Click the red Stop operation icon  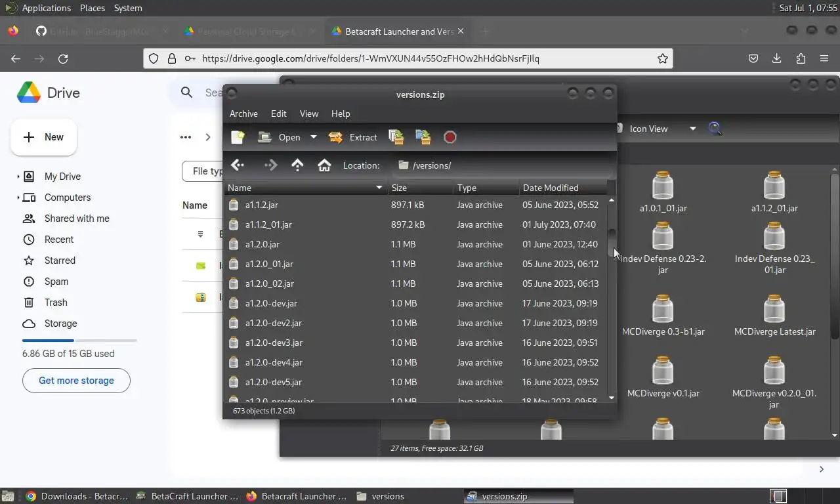450,137
